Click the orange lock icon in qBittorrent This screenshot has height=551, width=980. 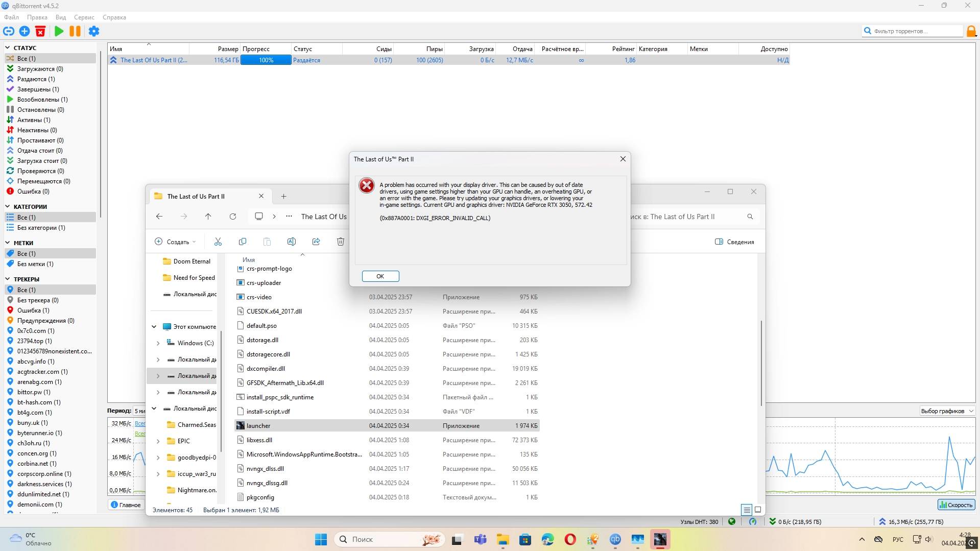971,31
